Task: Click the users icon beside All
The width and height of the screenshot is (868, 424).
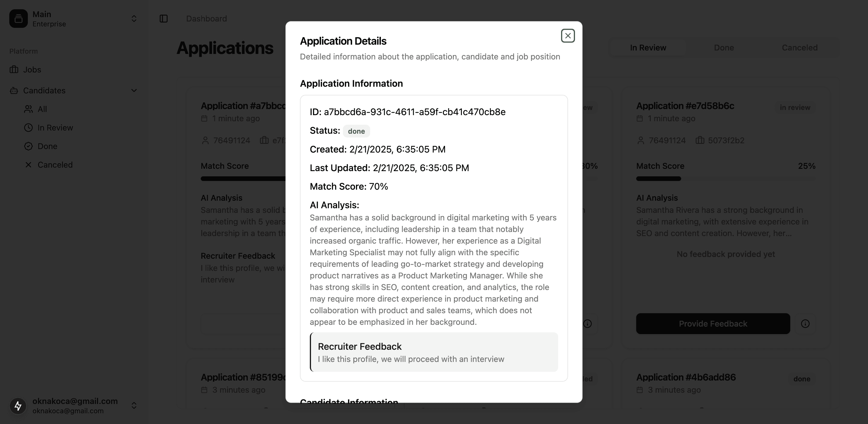Action: (x=28, y=109)
